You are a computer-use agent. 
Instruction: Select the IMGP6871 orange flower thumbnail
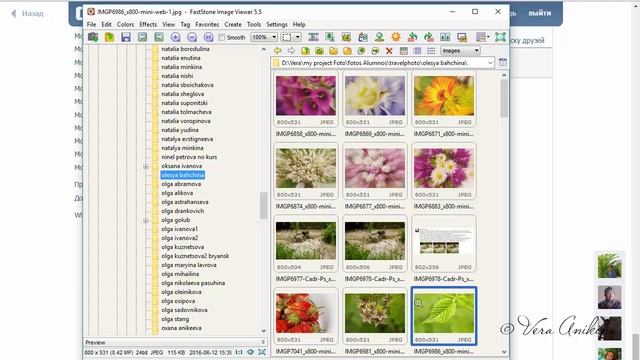tap(444, 99)
